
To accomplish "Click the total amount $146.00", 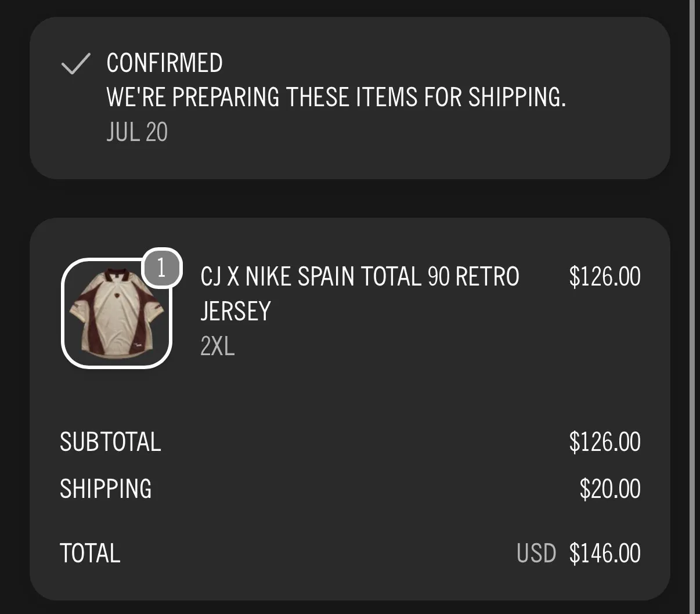I will click(605, 553).
